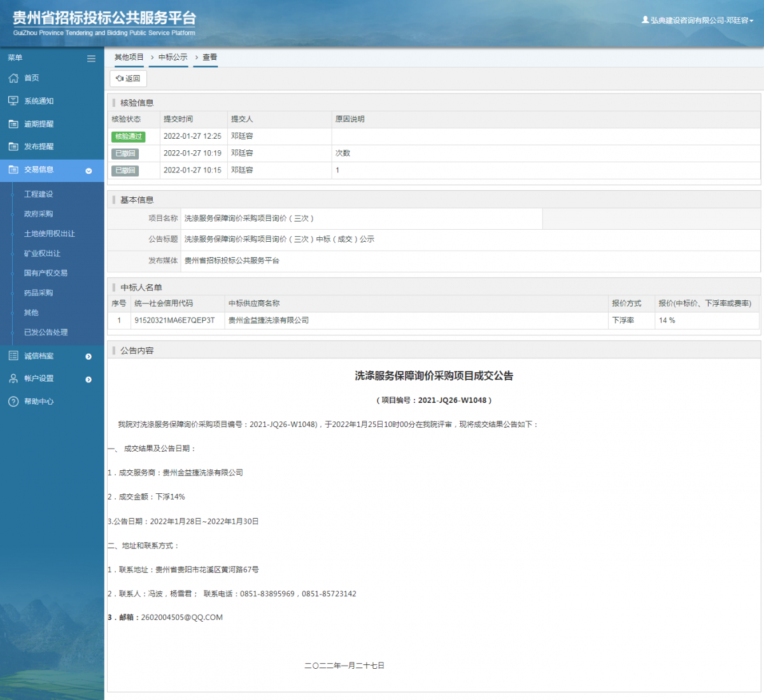Click the platform title 贵州省招标投标公共服务平台
The height and width of the screenshot is (700, 764).
[x=104, y=18]
